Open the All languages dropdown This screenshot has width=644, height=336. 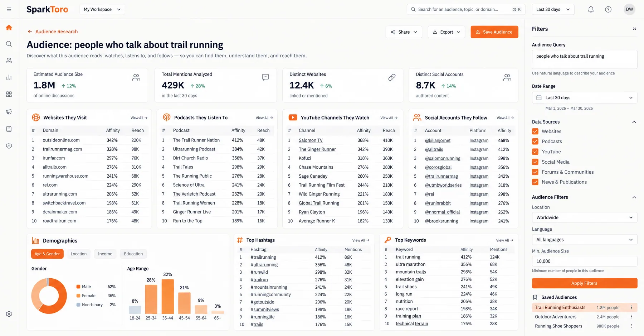coord(584,240)
